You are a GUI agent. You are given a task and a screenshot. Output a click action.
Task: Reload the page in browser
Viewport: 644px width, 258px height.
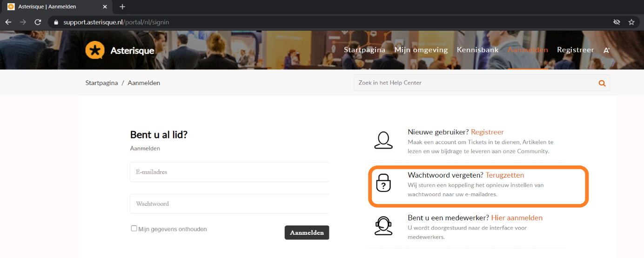38,22
